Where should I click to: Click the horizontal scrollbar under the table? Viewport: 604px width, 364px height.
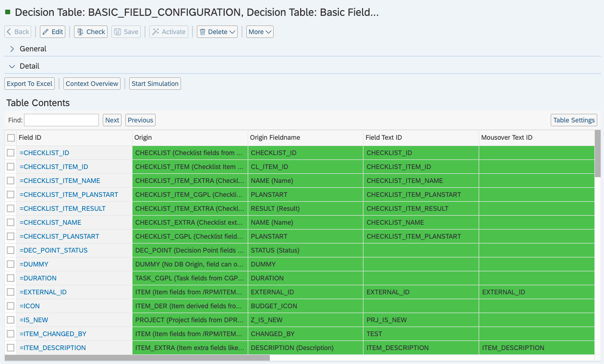[137, 358]
